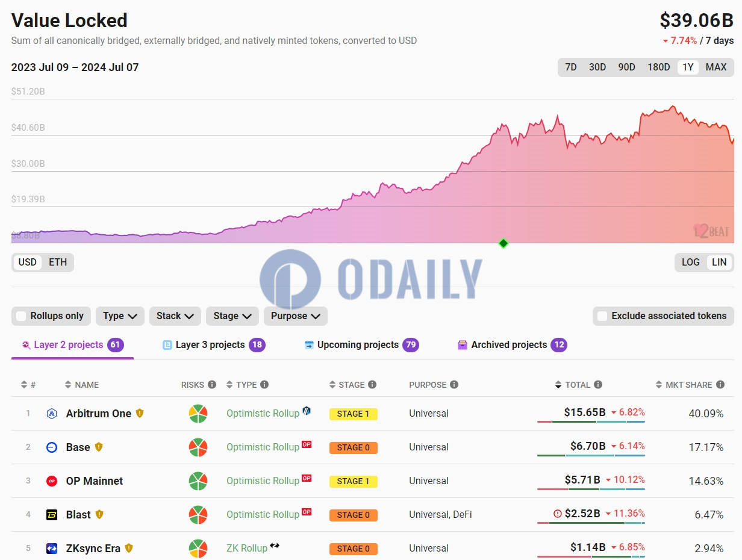This screenshot has height=560, width=742.
Task: Set chart scale to LIN
Action: 719,262
